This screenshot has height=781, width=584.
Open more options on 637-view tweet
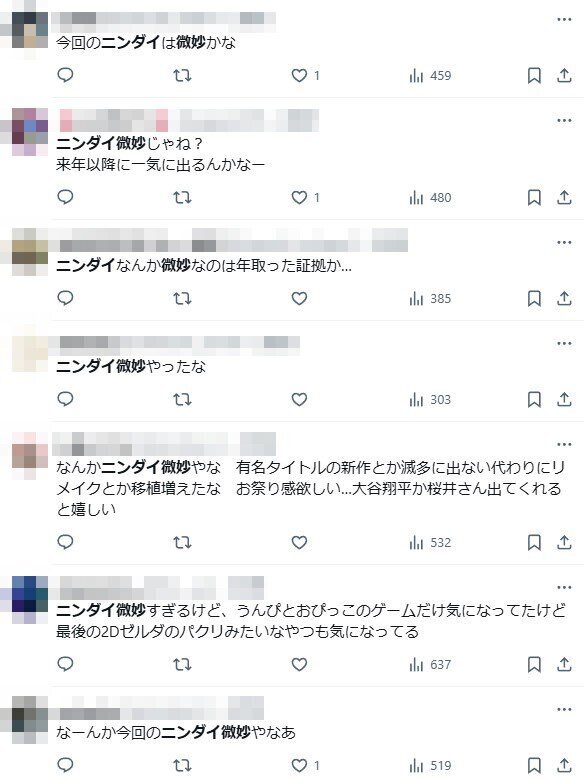click(564, 587)
